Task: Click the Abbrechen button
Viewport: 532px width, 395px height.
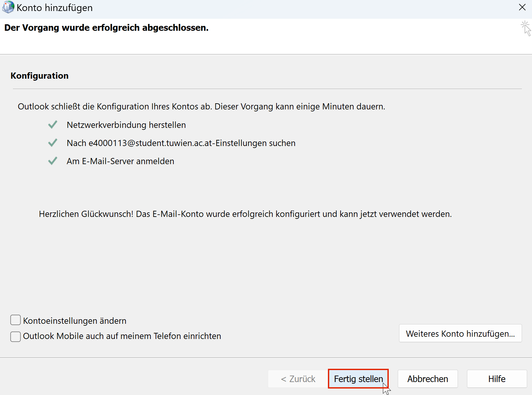Action: 428,378
